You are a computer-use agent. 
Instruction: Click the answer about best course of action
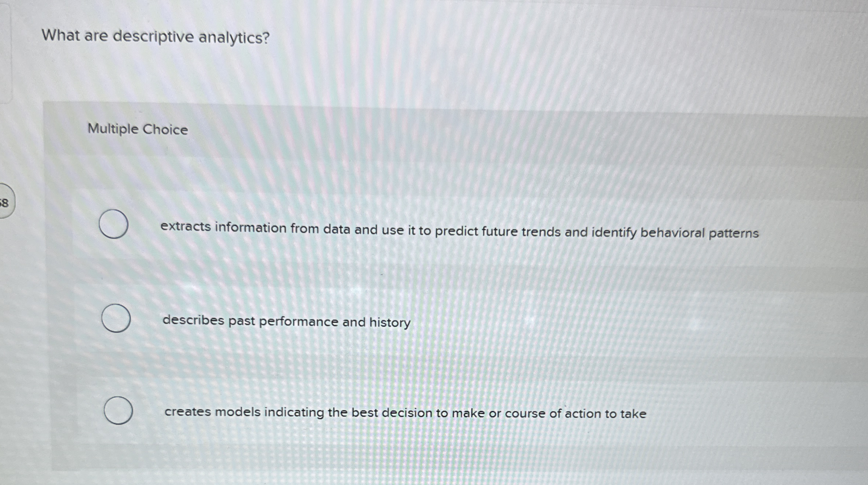pos(404,413)
